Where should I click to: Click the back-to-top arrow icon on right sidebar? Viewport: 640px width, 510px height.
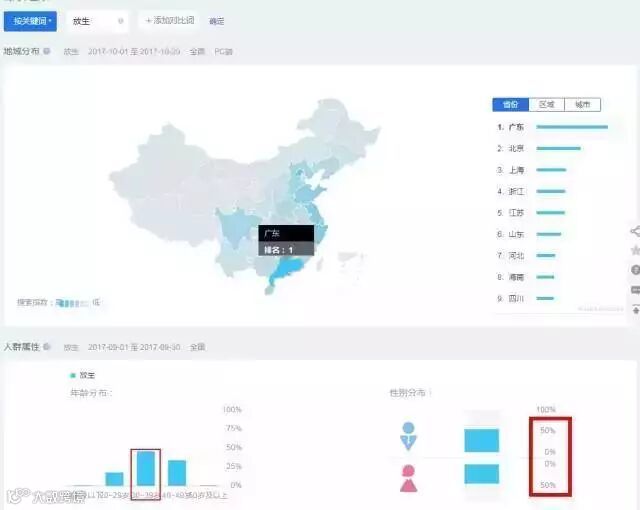click(636, 310)
